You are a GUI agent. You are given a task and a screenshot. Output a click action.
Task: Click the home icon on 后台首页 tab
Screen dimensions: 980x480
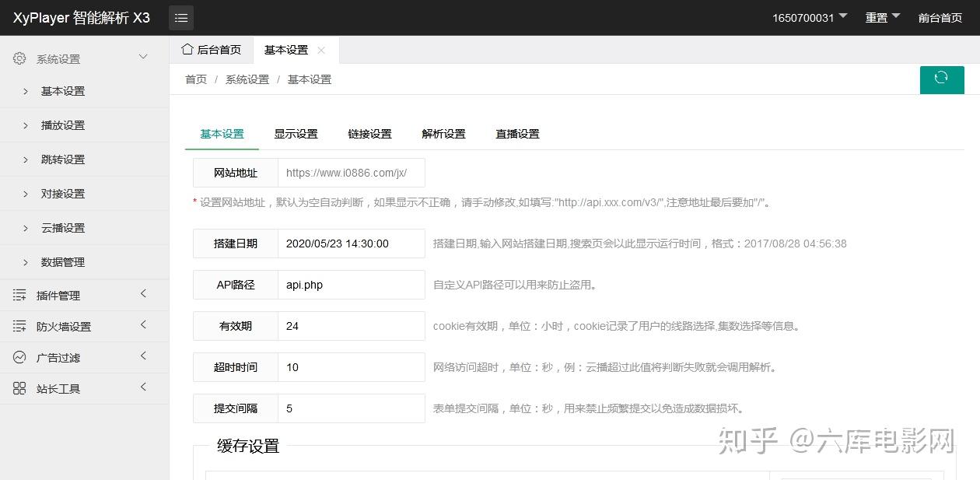click(x=187, y=49)
